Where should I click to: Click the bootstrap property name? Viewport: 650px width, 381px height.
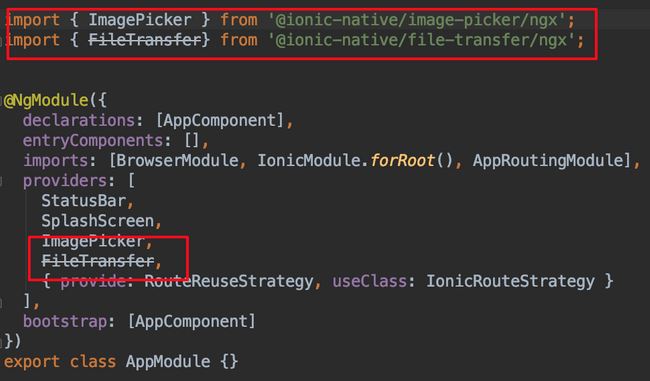point(65,321)
